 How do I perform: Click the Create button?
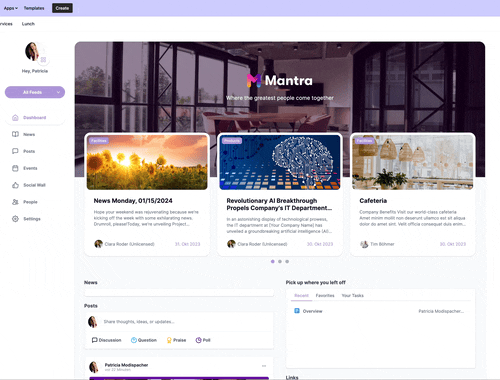tap(62, 8)
